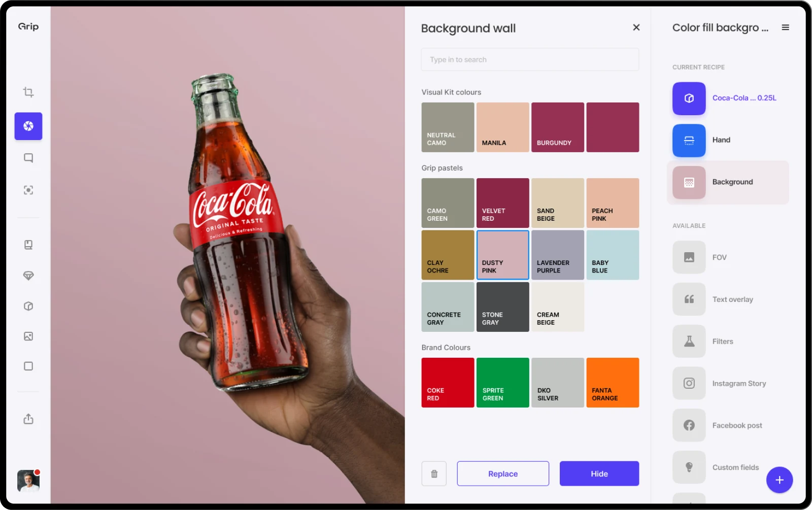Select the Velvet Red pastel swatch
812x510 pixels.
(x=503, y=203)
